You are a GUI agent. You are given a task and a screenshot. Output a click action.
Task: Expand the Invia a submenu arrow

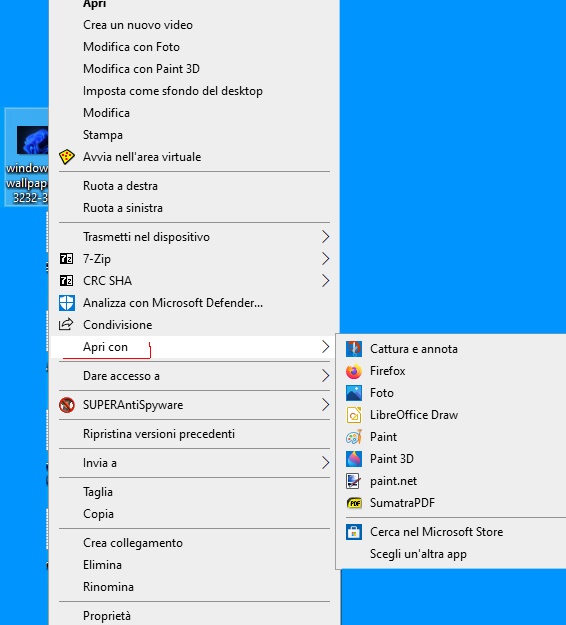point(325,463)
